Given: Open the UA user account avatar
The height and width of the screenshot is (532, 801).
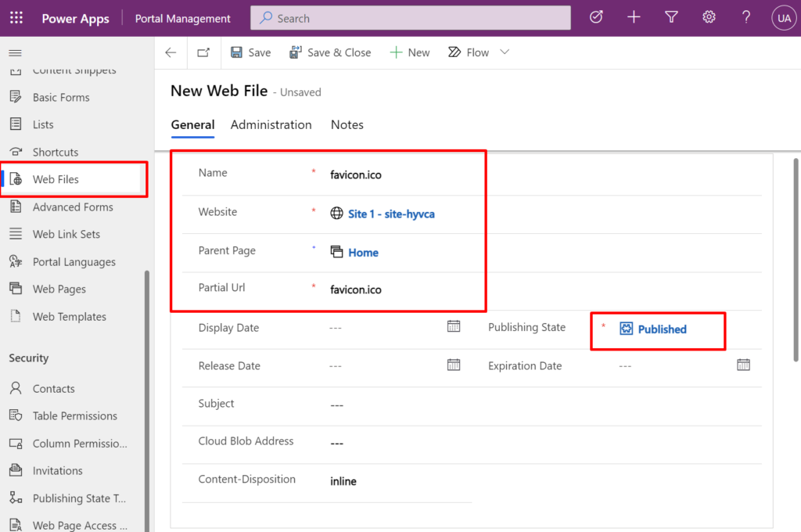Looking at the screenshot, I should click(784, 19).
